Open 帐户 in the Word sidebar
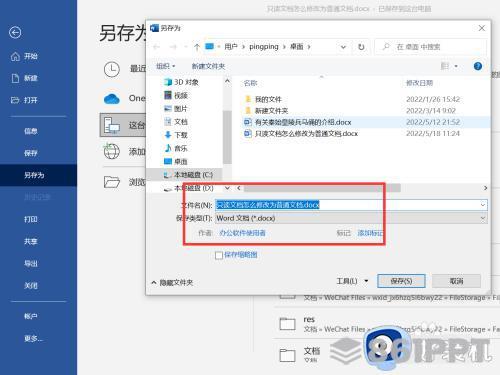 [x=31, y=316]
